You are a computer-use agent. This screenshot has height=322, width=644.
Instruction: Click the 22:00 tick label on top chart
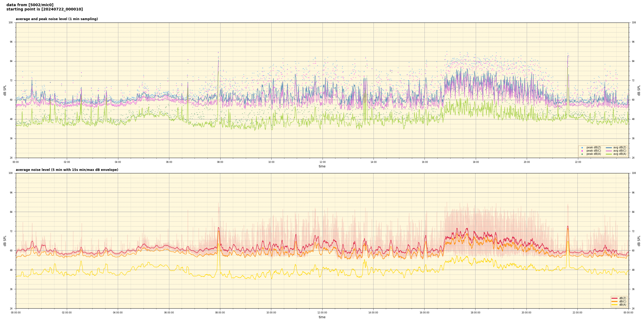(578, 162)
